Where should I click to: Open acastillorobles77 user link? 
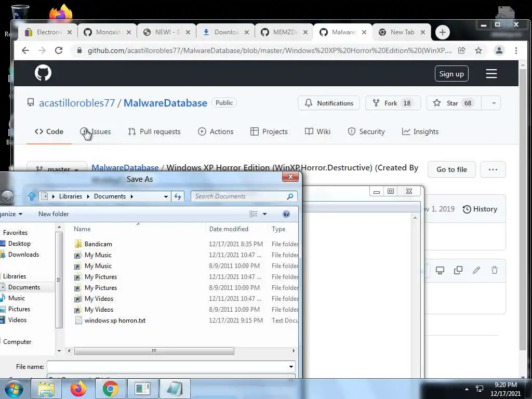click(77, 103)
